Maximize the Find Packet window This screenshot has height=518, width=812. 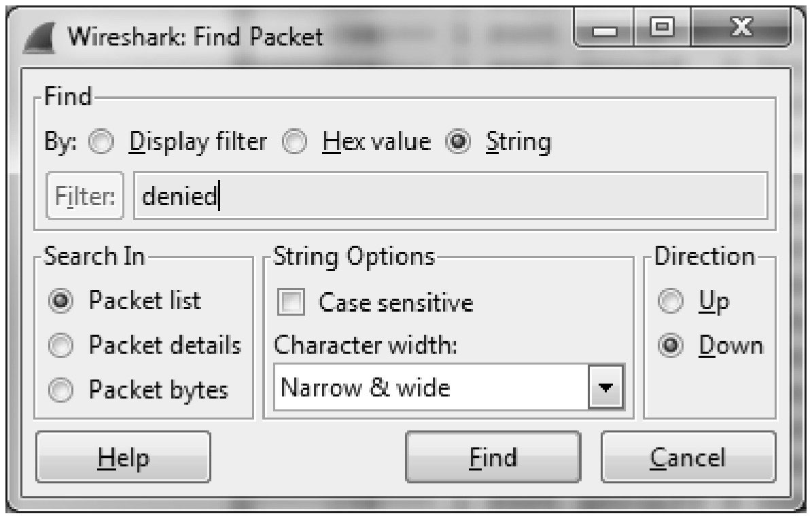663,27
